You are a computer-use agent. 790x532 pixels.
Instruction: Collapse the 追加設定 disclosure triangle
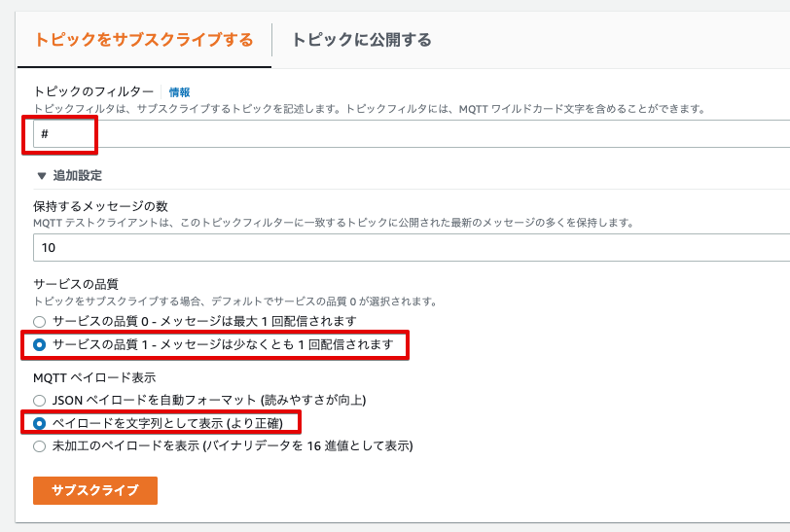coord(42,176)
